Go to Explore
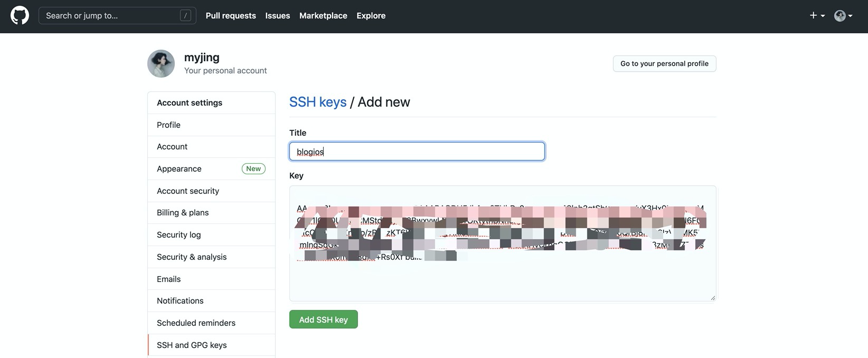This screenshot has width=868, height=358. [371, 16]
